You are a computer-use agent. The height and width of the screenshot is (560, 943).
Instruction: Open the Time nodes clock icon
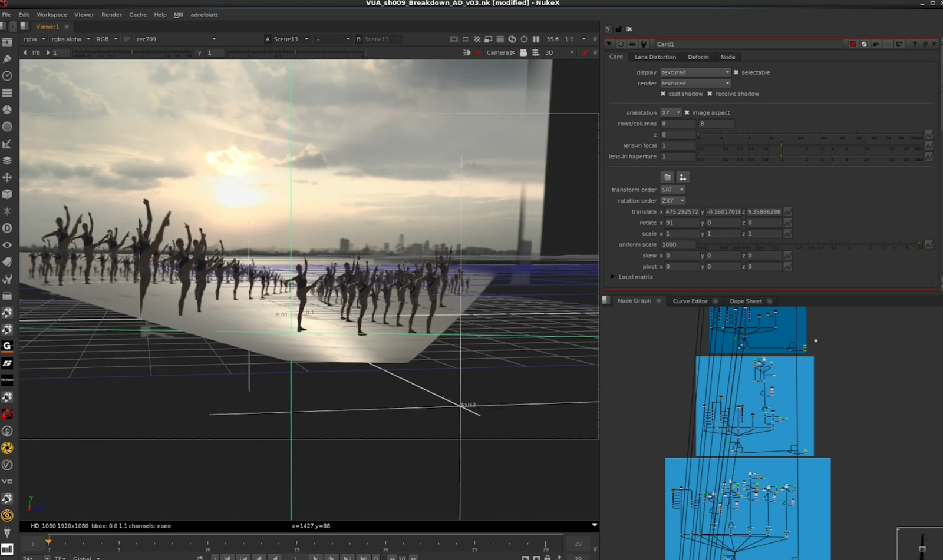point(7,76)
